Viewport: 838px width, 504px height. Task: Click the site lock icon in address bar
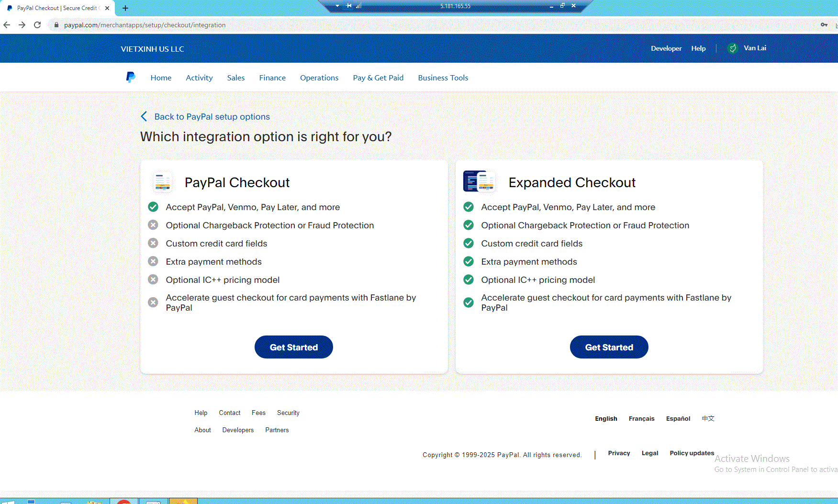tap(56, 25)
